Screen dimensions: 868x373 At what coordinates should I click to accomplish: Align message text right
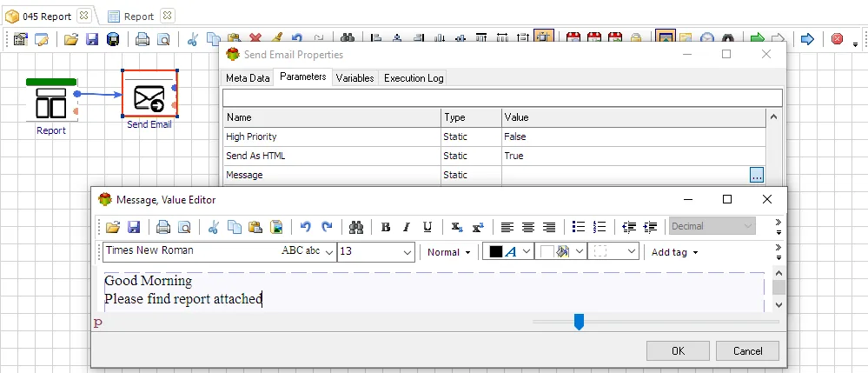click(x=549, y=227)
